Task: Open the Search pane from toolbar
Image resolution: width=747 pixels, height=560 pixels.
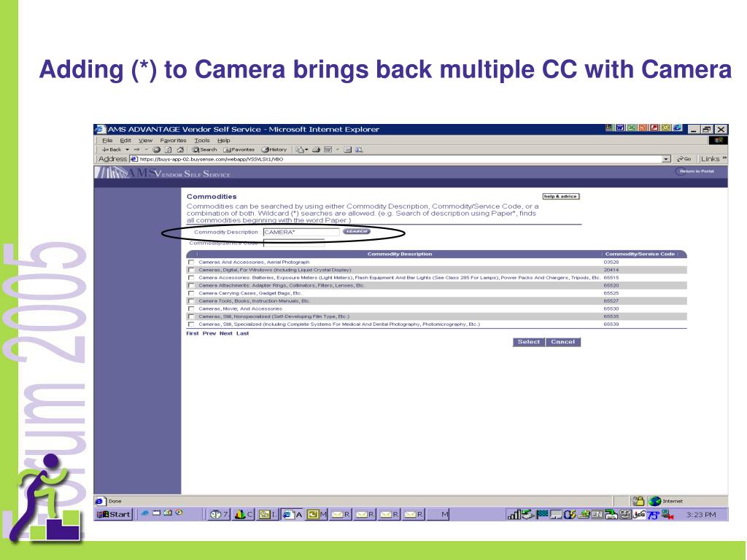Action: click(204, 149)
